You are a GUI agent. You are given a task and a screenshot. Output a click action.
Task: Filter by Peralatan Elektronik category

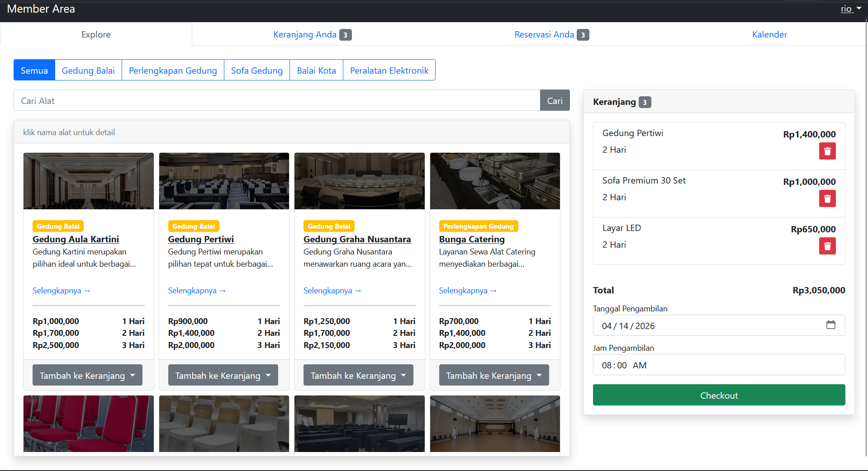click(x=389, y=70)
